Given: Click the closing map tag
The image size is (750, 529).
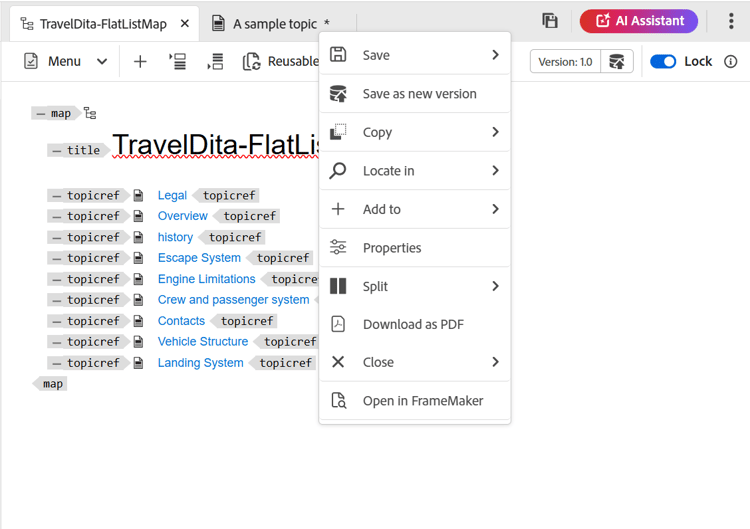Looking at the screenshot, I should (x=50, y=384).
